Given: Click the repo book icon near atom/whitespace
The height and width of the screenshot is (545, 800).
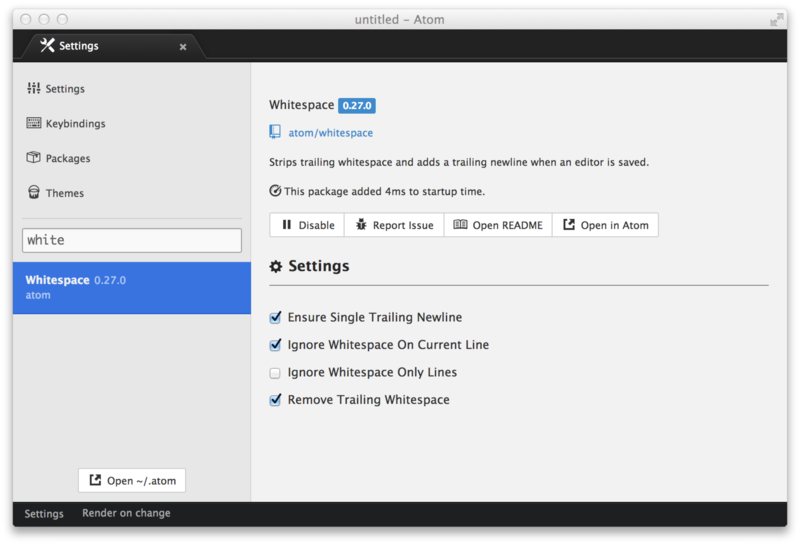Looking at the screenshot, I should click(x=275, y=132).
